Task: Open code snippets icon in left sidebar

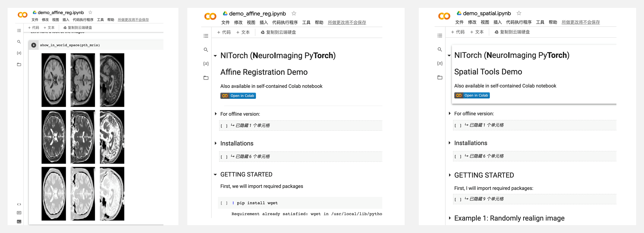Action: coord(19,204)
